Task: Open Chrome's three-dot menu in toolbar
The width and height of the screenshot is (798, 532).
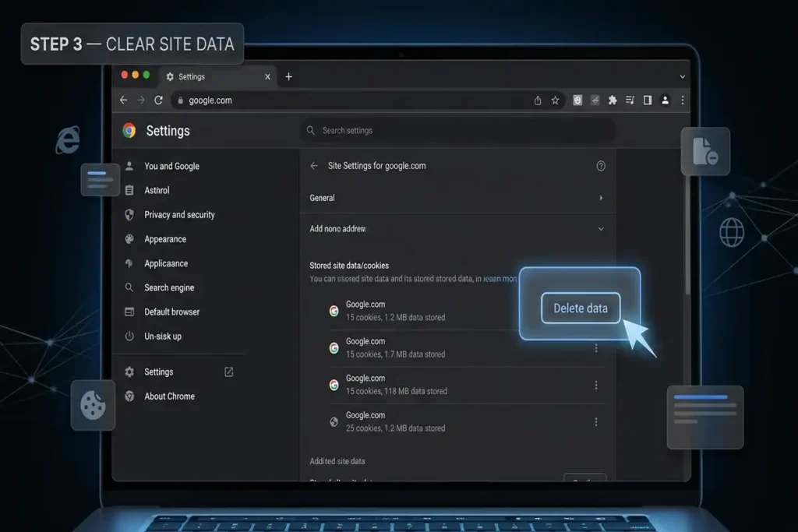Action: tap(683, 100)
